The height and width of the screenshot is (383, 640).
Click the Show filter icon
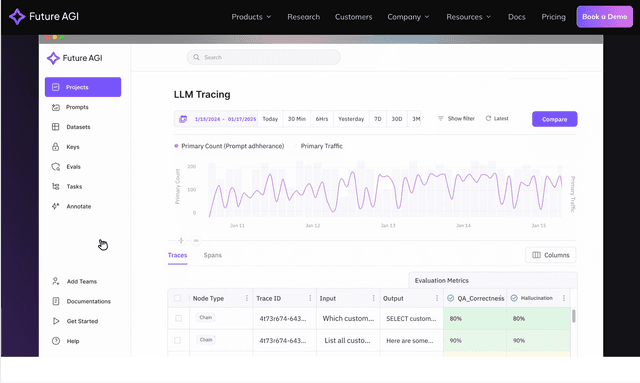[x=441, y=118]
